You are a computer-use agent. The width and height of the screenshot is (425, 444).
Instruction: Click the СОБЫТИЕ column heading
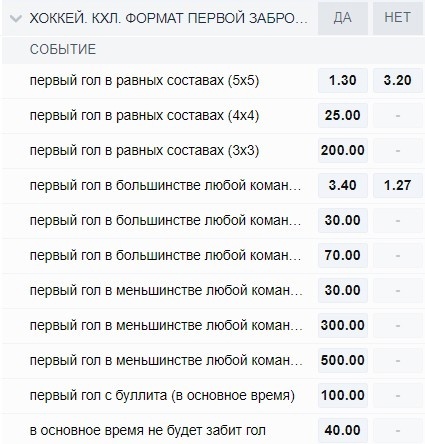pyautogui.click(x=63, y=50)
